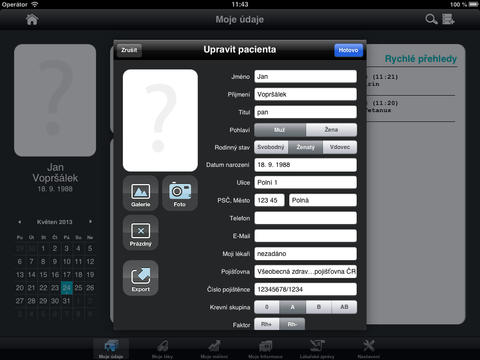
Task: Tap the Wi-Fi icon in status bar
Action: click(35, 4)
